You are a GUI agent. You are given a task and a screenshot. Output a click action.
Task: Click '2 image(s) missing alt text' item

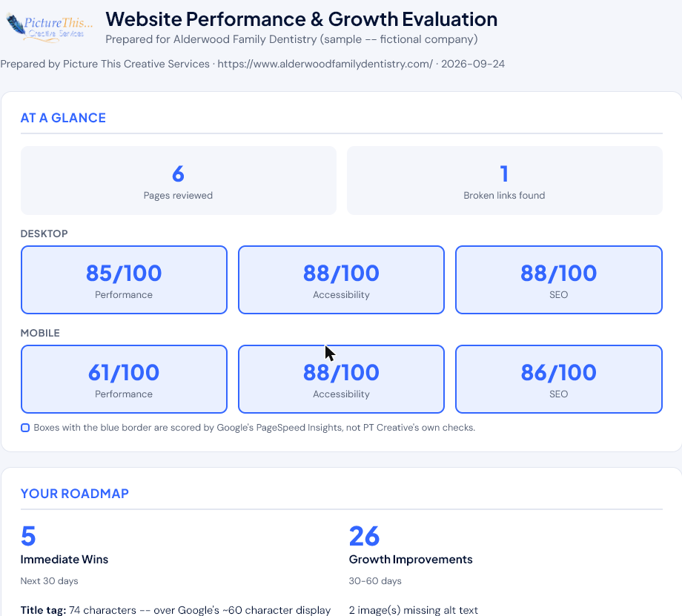[413, 610]
